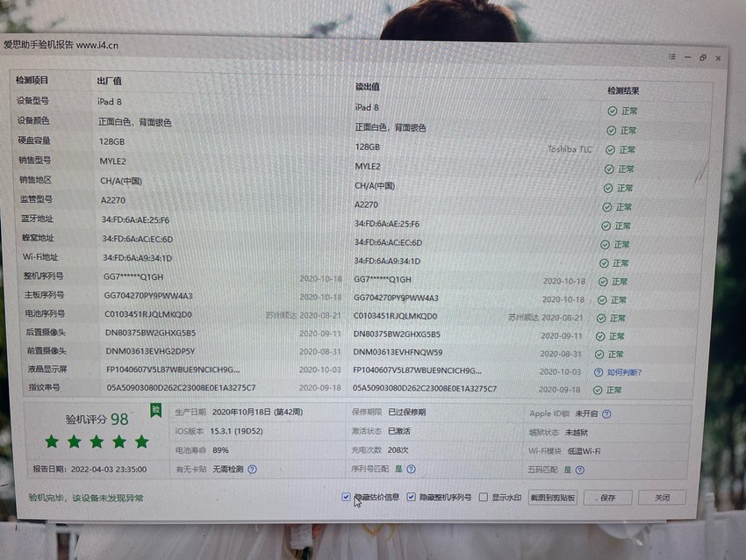746x560 pixels.
Task: Click the 出厂值 column header
Action: point(110,81)
